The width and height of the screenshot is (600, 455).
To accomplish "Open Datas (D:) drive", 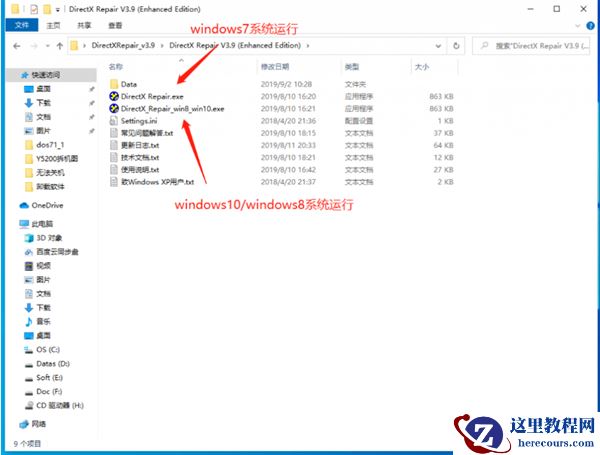I will 53,364.
